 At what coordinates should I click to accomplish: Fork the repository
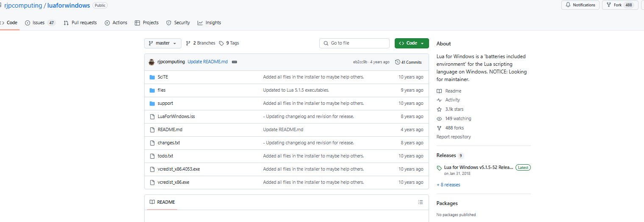620,5
